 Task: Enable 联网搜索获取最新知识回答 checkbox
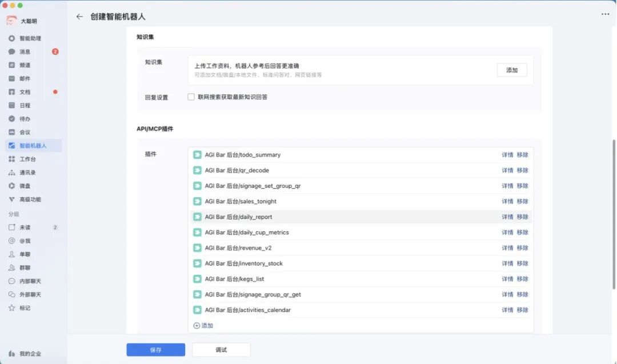click(x=191, y=97)
